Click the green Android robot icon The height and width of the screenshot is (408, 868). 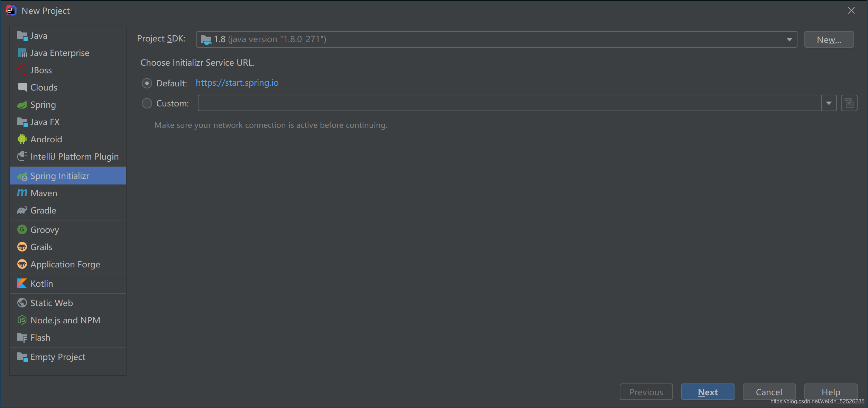pyautogui.click(x=22, y=139)
